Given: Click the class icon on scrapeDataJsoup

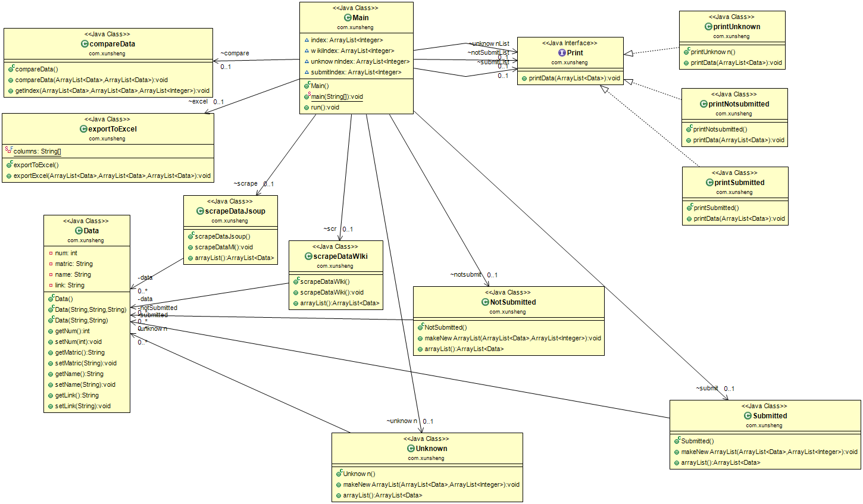Looking at the screenshot, I should pyautogui.click(x=199, y=211).
